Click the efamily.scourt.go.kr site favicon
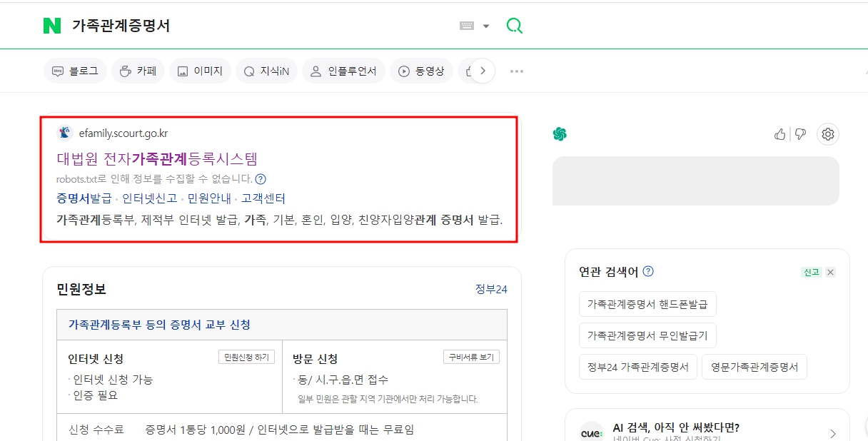The image size is (868, 441). [65, 133]
